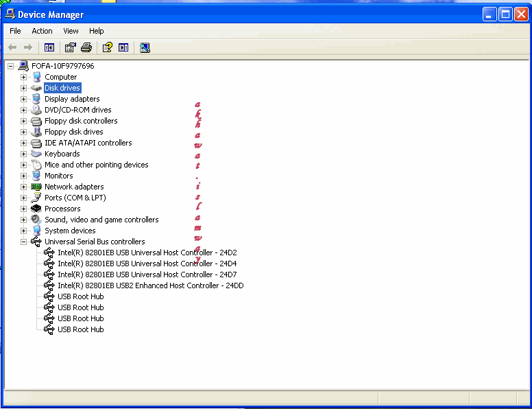Image resolution: width=532 pixels, height=409 pixels.
Task: Click the Monitors icon
Action: tap(36, 176)
